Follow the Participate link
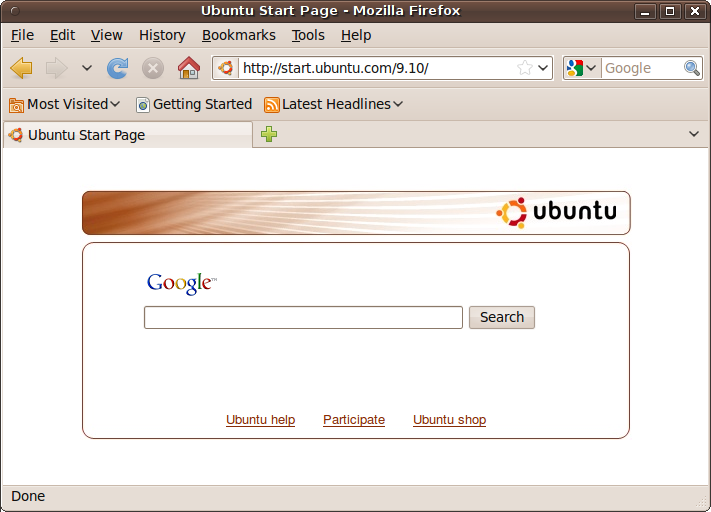Viewport: 711px width, 512px height. 354,420
